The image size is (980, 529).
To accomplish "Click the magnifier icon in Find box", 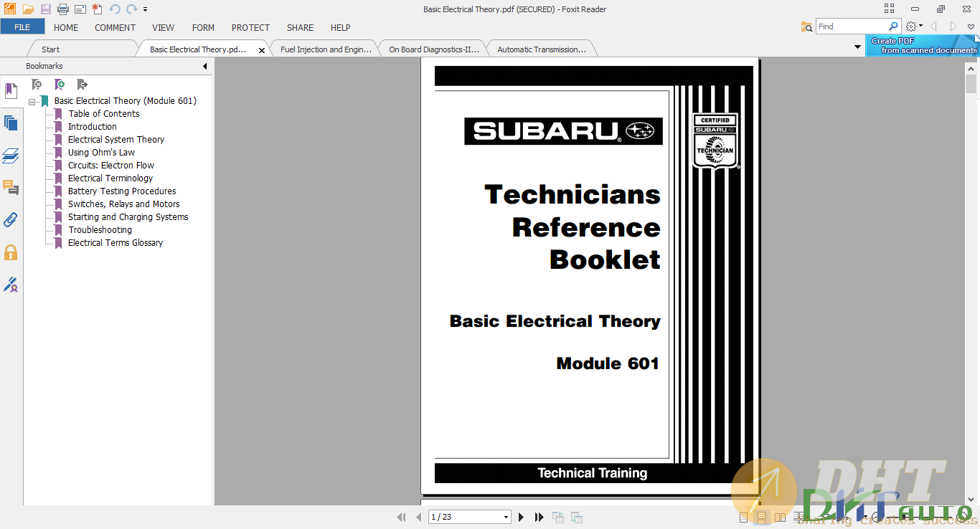I will click(x=893, y=27).
